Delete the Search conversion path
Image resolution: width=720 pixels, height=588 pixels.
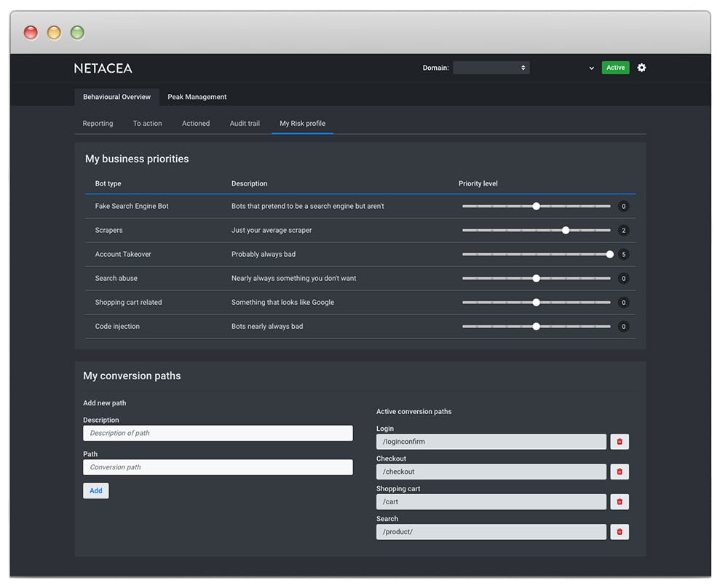click(x=620, y=532)
